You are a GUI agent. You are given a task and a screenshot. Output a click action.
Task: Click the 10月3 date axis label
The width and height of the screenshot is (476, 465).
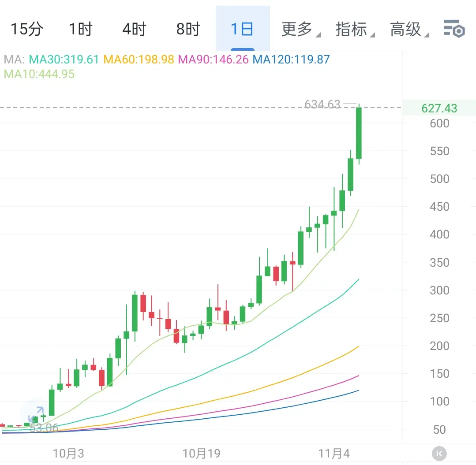click(x=68, y=454)
